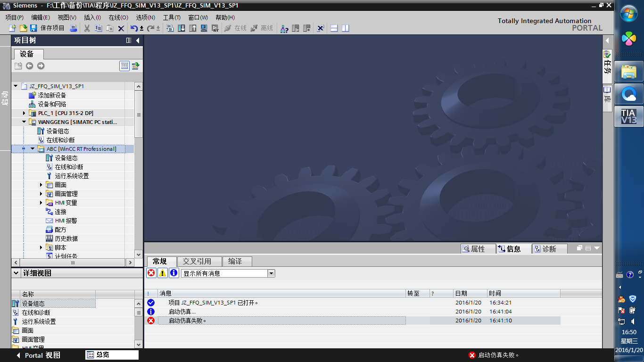Click the cross-reference toolbar icon

321,28
